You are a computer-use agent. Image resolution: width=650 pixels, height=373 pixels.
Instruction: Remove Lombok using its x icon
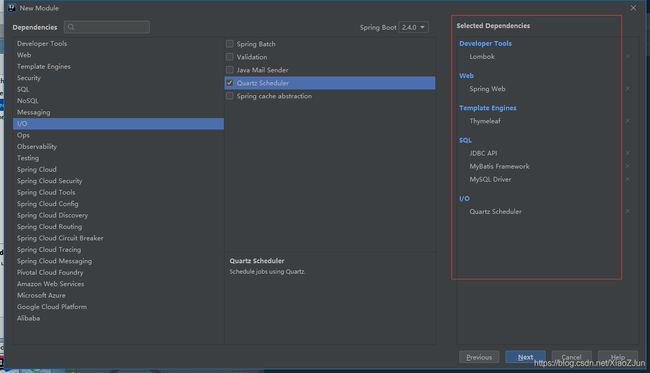[x=628, y=56]
